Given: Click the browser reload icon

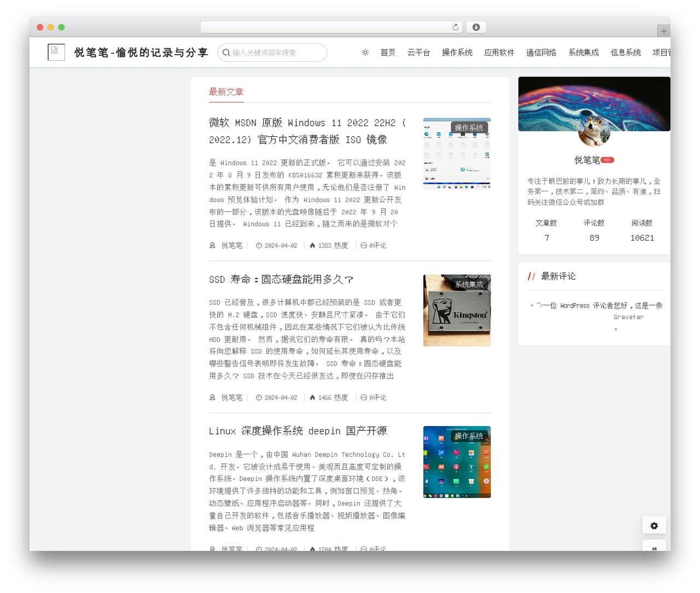Looking at the screenshot, I should pyautogui.click(x=456, y=27).
